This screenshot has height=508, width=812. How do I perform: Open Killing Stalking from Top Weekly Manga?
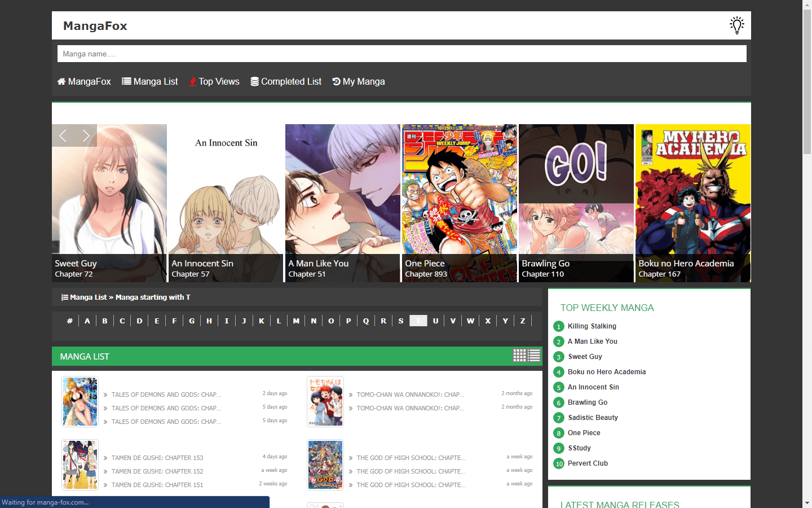pos(592,326)
